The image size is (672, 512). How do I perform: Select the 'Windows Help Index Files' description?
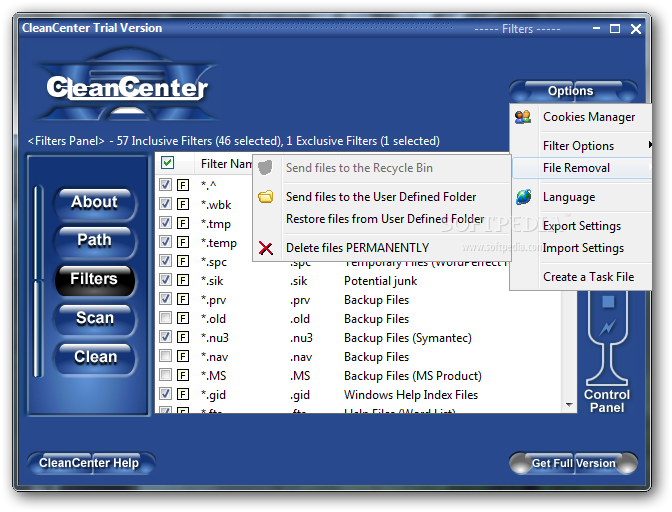tap(411, 395)
